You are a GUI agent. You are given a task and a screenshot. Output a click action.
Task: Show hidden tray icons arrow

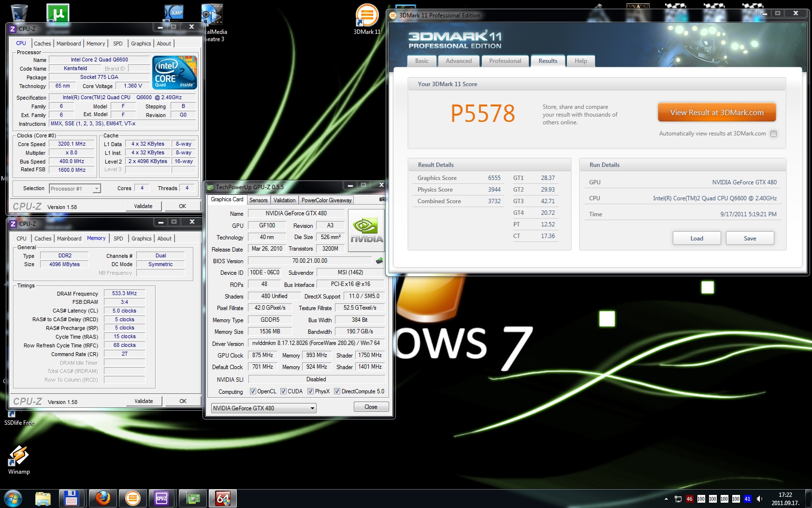[x=666, y=499]
